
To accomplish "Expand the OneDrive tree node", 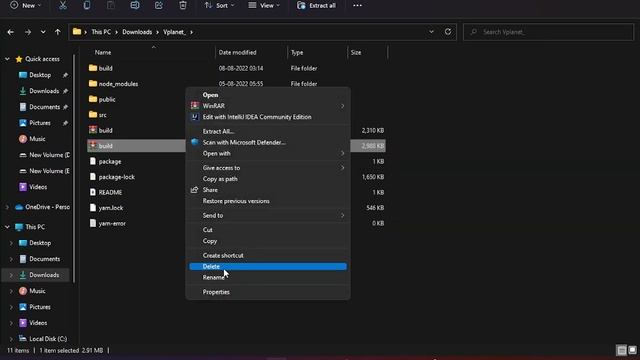I will (x=7, y=207).
